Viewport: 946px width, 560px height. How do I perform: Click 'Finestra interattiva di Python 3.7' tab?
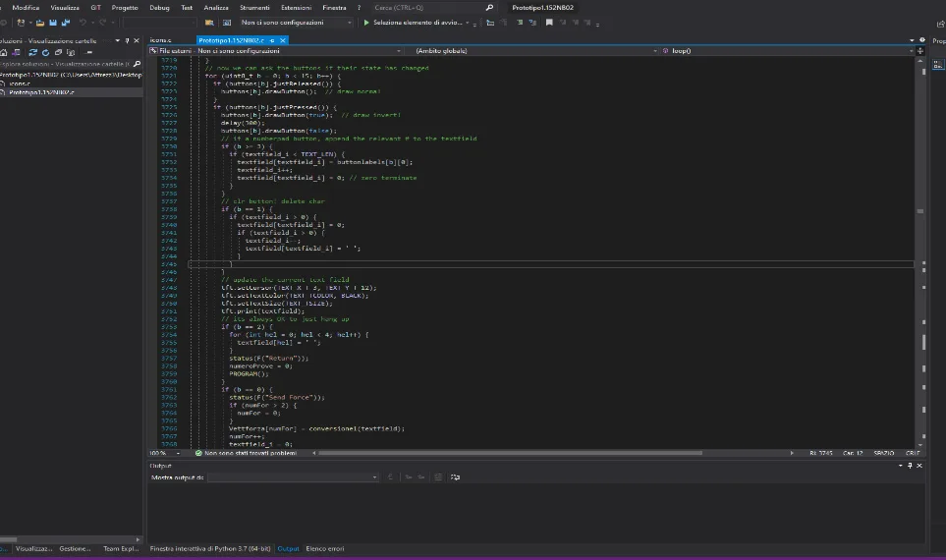(x=210, y=549)
